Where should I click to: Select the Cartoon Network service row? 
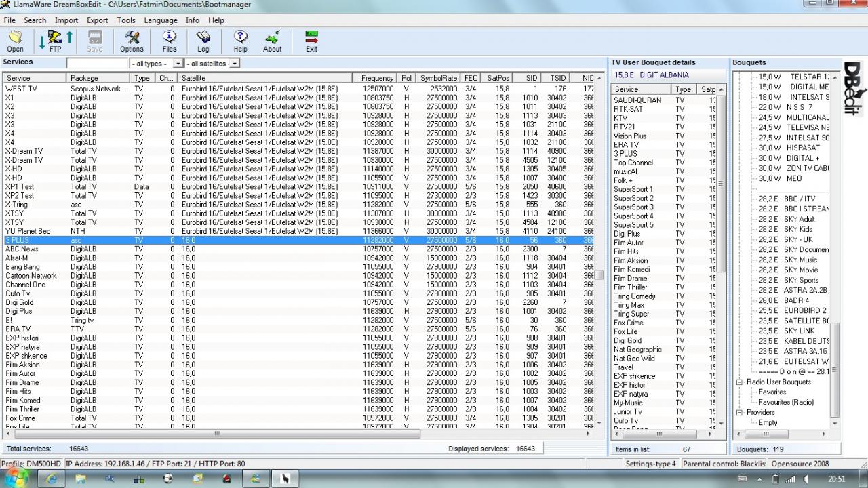pyautogui.click(x=298, y=276)
